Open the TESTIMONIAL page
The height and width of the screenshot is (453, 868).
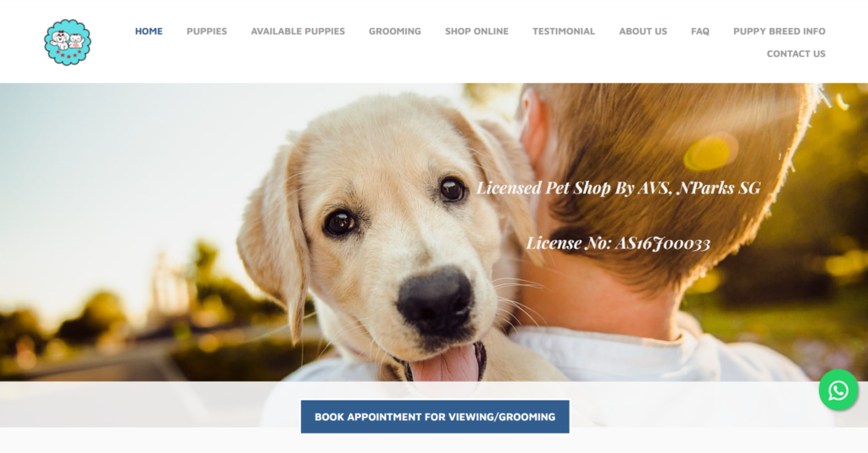564,31
